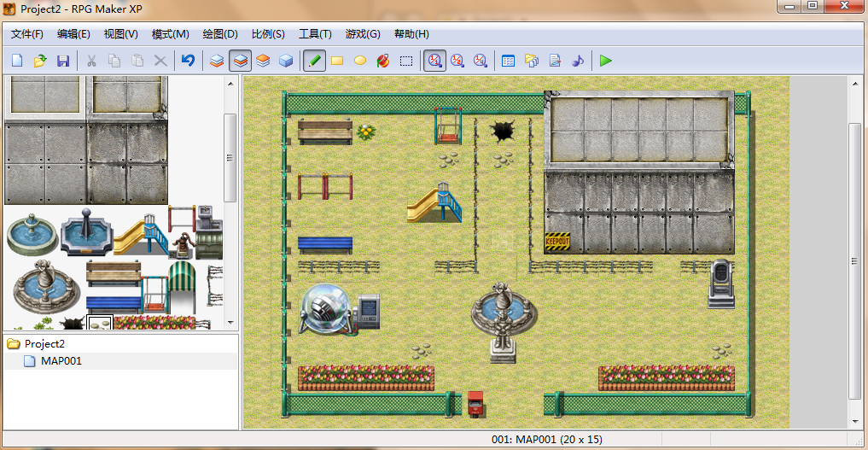Open the Database icon

click(508, 61)
